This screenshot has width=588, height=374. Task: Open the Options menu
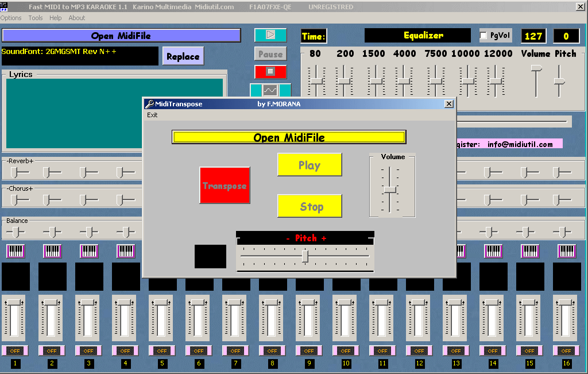[10, 18]
